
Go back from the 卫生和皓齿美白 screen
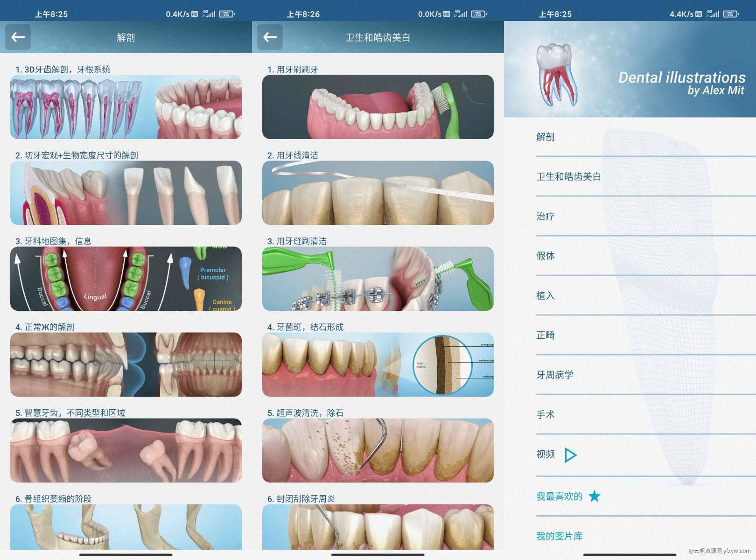[270, 37]
